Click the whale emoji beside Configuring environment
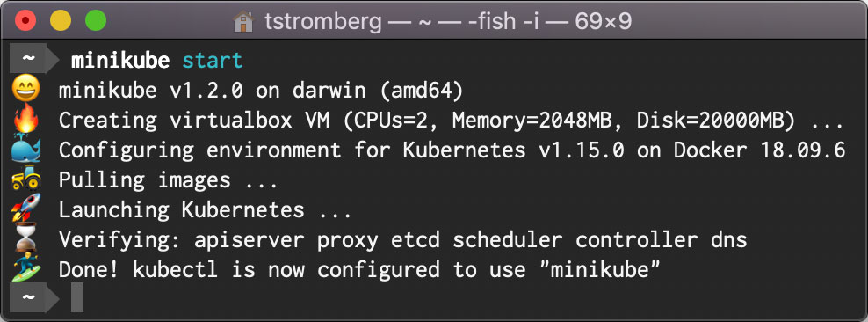The height and width of the screenshot is (322, 868). coord(26,149)
